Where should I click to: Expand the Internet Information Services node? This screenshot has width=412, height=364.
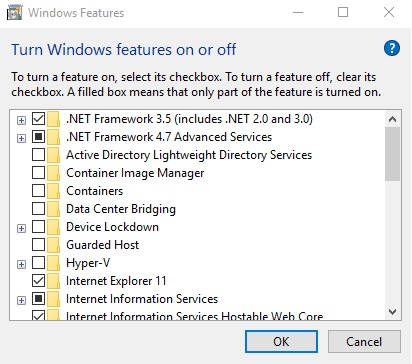(21, 300)
